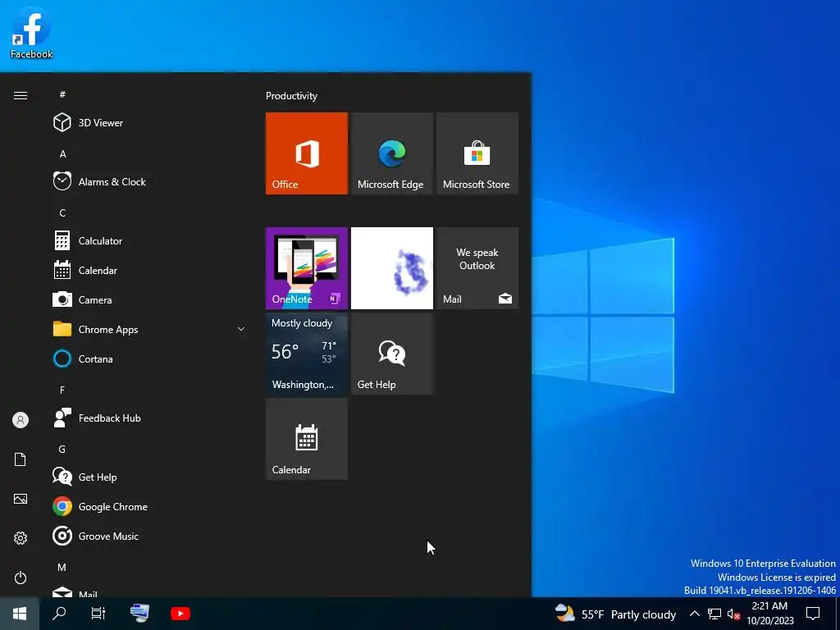Click the letter M section header

point(62,567)
